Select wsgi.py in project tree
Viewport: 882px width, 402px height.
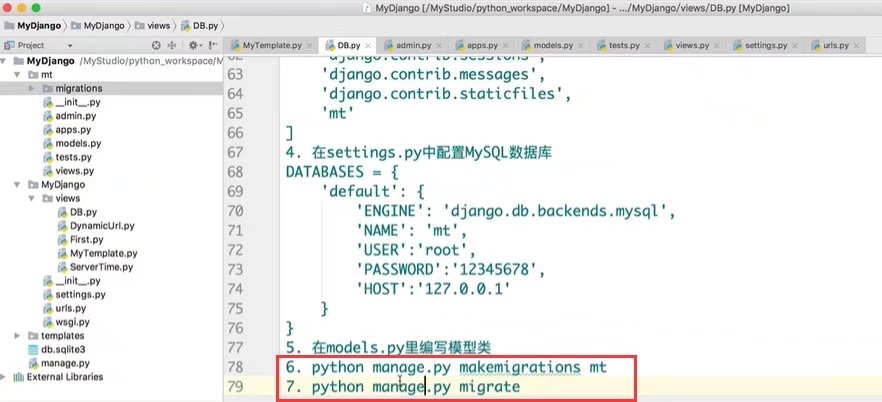coord(72,322)
